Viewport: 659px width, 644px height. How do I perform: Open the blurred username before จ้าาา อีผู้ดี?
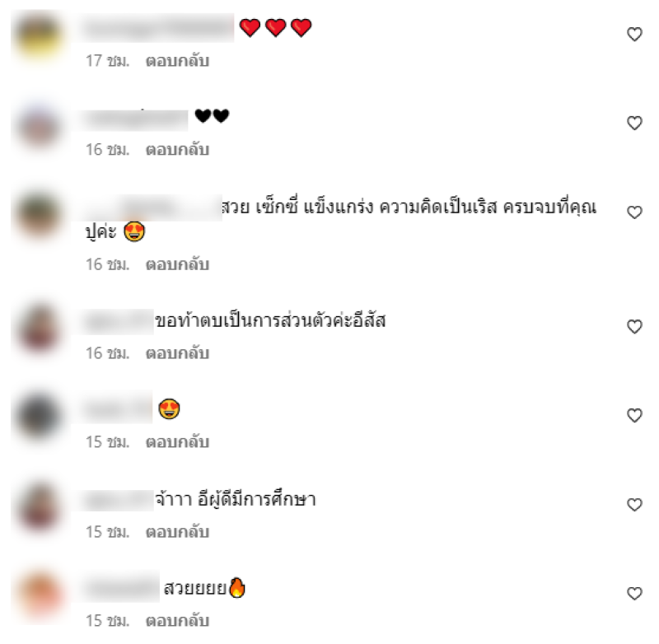[119, 501]
